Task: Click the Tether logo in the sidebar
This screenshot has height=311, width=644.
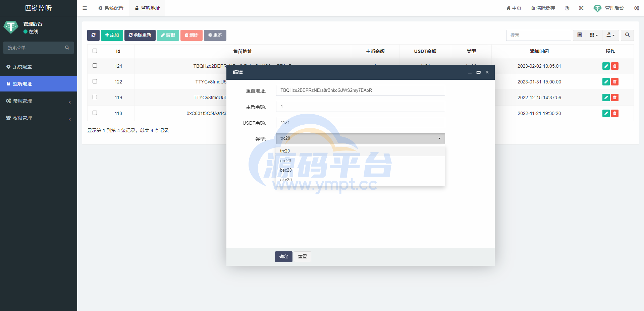Action: [11, 27]
